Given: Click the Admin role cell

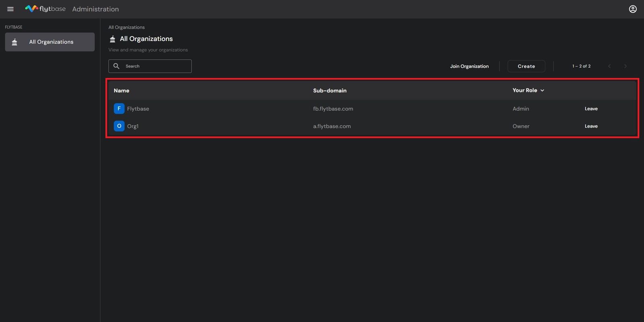Looking at the screenshot, I should [x=521, y=109].
